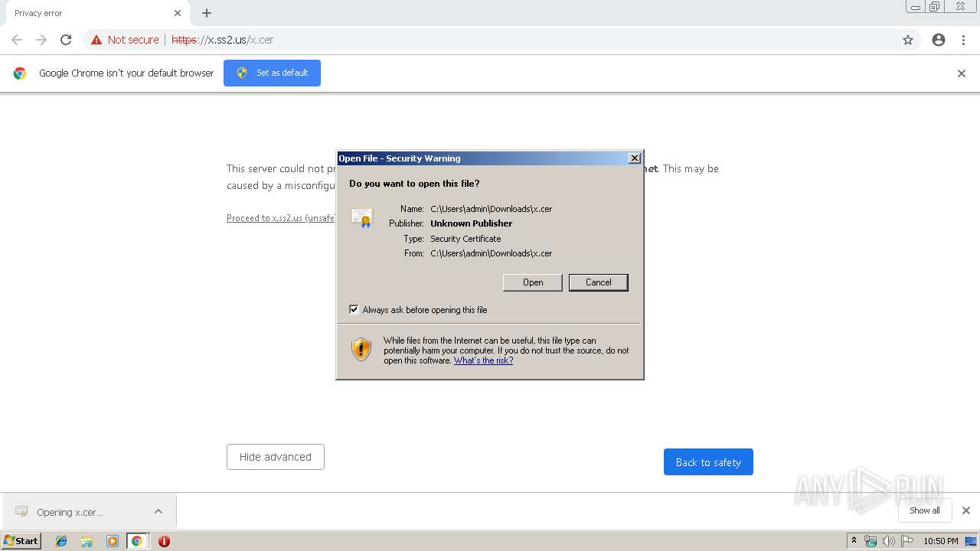Click the red stop icon in taskbar
Image resolution: width=980 pixels, height=551 pixels.
coord(164,541)
